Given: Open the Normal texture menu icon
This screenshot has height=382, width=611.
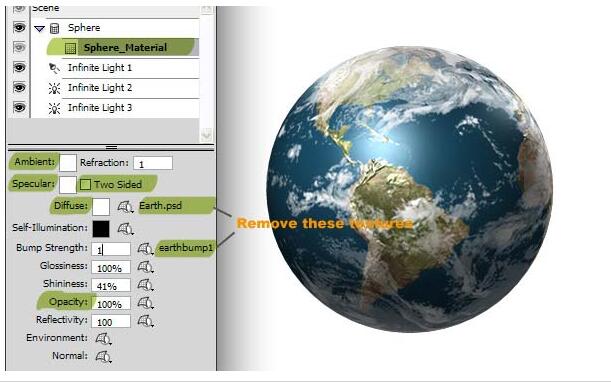Looking at the screenshot, I should tap(103, 357).
